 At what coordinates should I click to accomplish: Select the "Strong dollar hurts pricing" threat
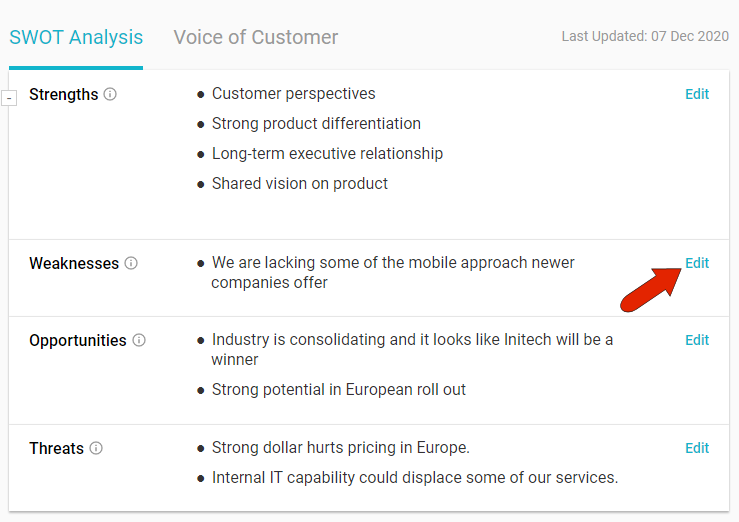[340, 448]
